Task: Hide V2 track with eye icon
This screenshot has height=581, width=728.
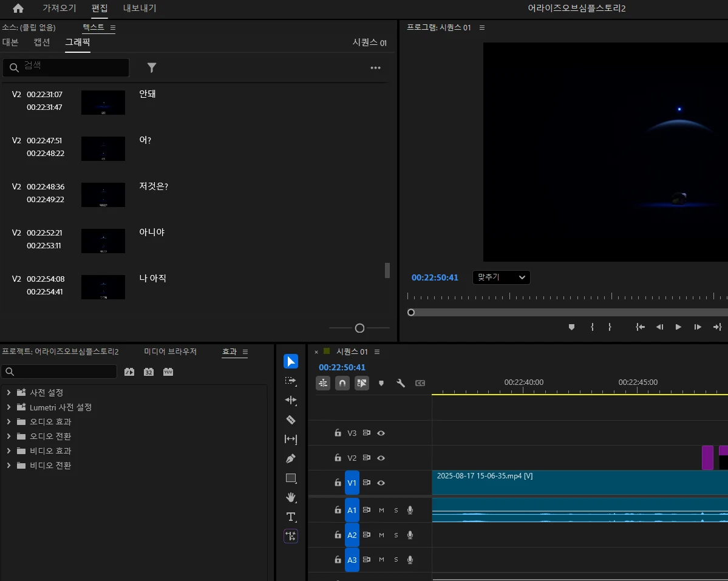Action: (x=381, y=458)
